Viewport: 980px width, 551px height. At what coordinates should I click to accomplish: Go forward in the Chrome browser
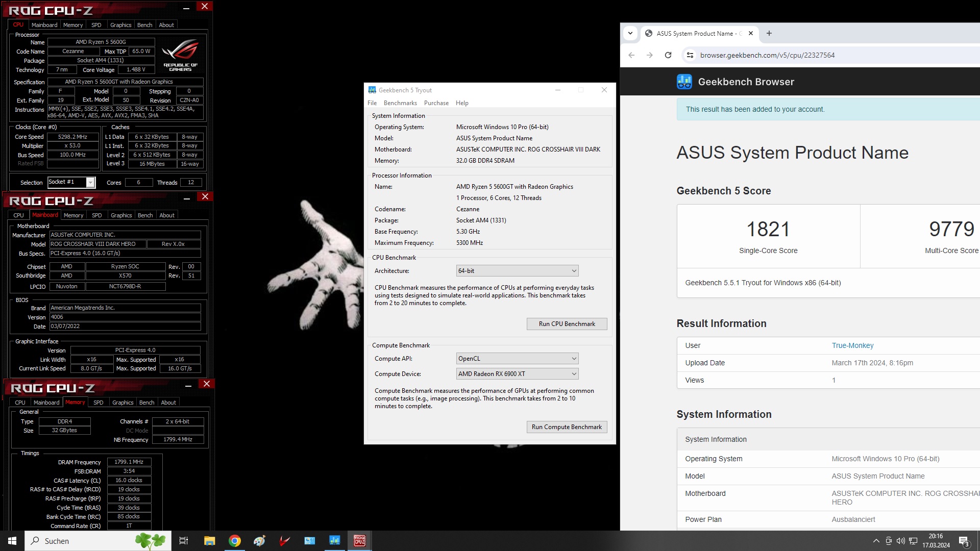[x=649, y=55]
